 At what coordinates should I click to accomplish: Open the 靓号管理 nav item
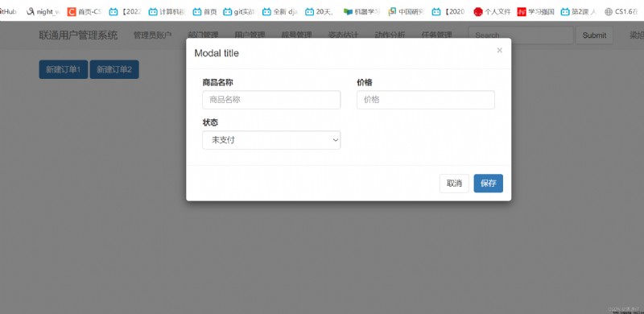click(296, 35)
